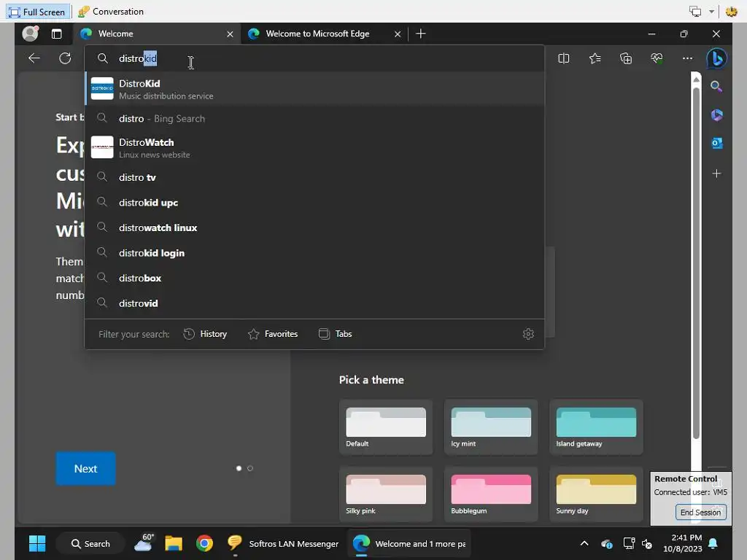Open the sidebar Search icon
This screenshot has height=560, width=747.
click(x=716, y=86)
